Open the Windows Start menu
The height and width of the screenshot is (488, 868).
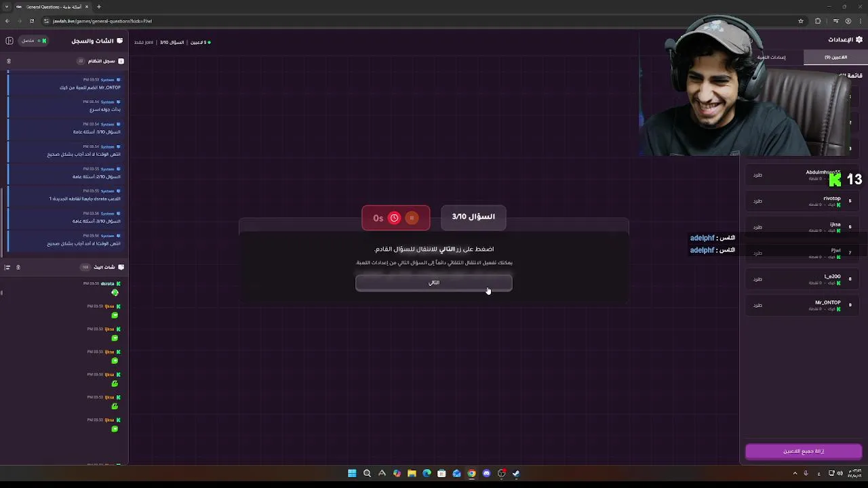352,474
